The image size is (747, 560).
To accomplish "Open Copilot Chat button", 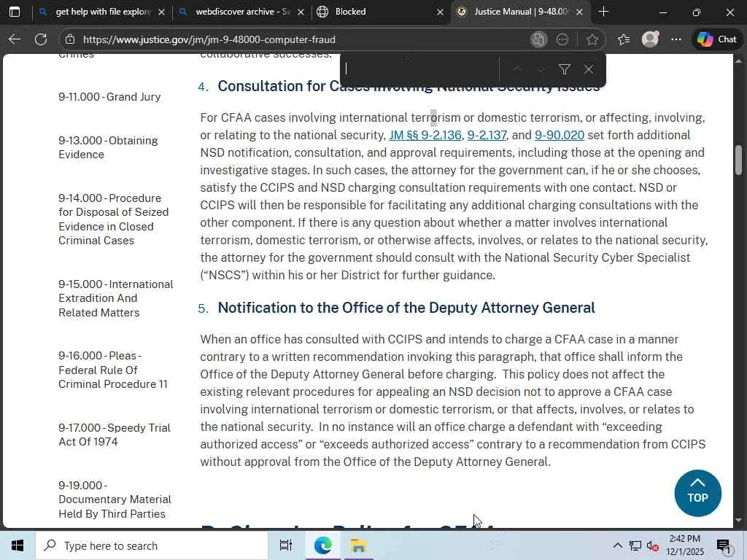I will [716, 39].
